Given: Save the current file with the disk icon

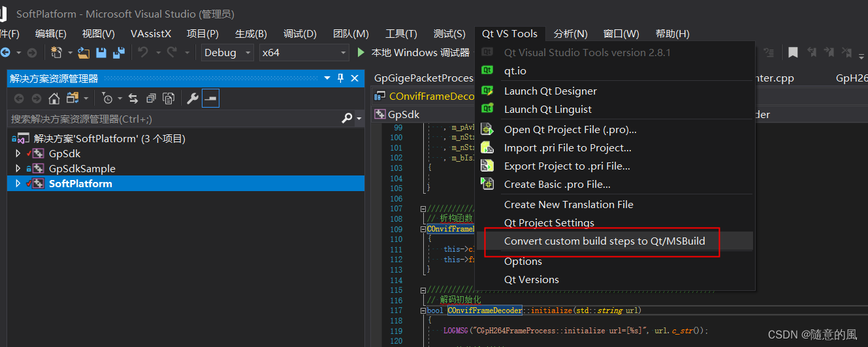Looking at the screenshot, I should (x=101, y=52).
